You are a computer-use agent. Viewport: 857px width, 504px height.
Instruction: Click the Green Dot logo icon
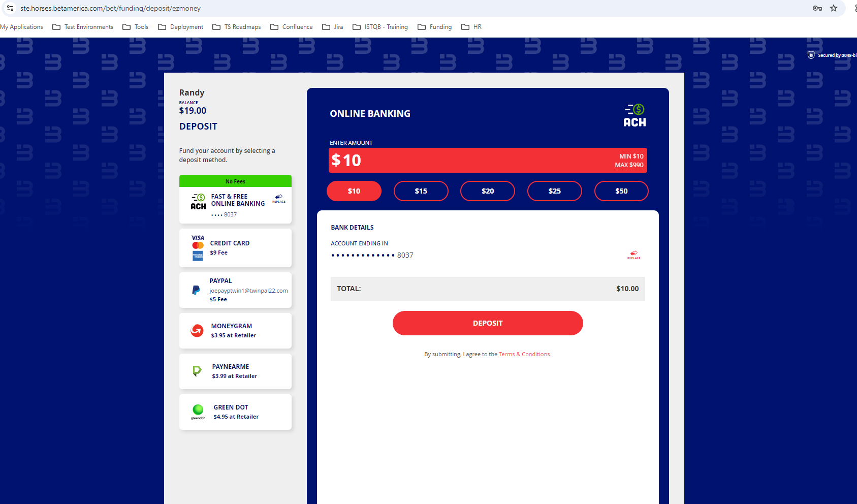click(198, 412)
